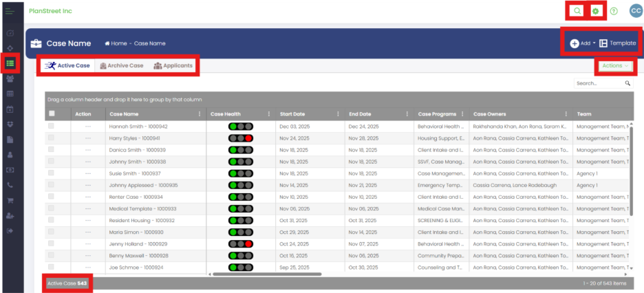Tick the checkbox for Harry Styles - 1000941
The height and width of the screenshot is (293, 644).
tap(51, 138)
